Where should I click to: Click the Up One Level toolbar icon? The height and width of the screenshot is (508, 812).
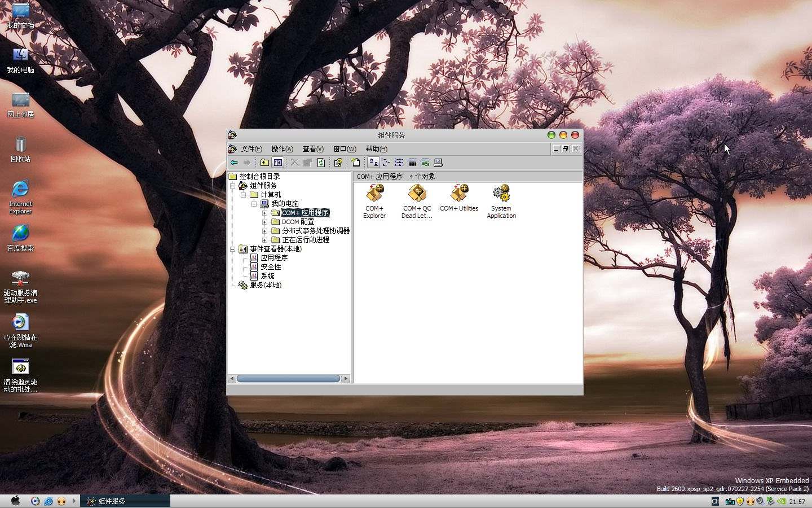tap(264, 163)
